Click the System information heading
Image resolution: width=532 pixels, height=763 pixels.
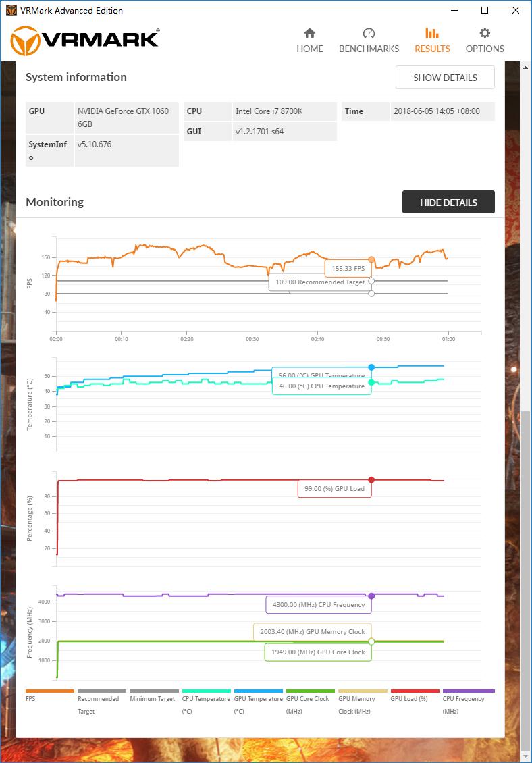pos(76,77)
